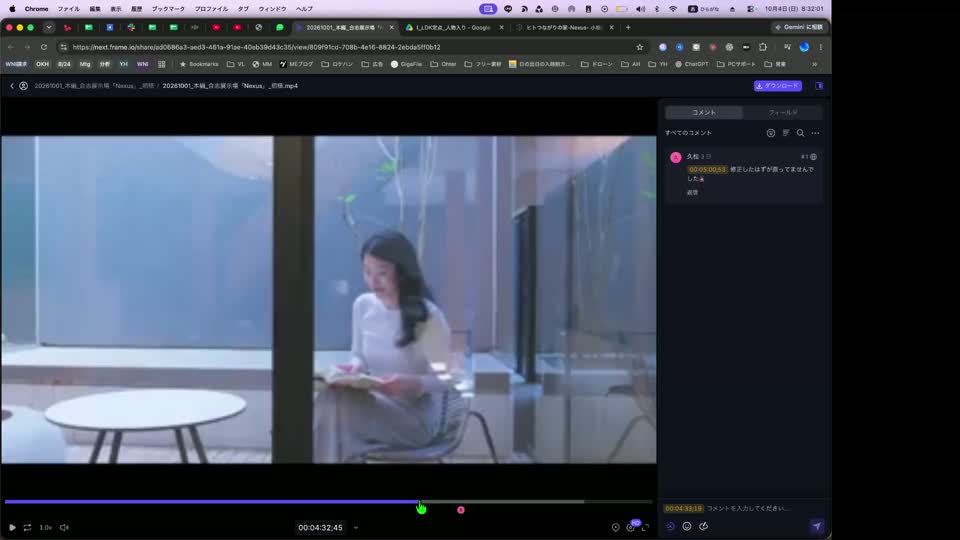
Task: Open the user account icon
Action: (x=23, y=86)
